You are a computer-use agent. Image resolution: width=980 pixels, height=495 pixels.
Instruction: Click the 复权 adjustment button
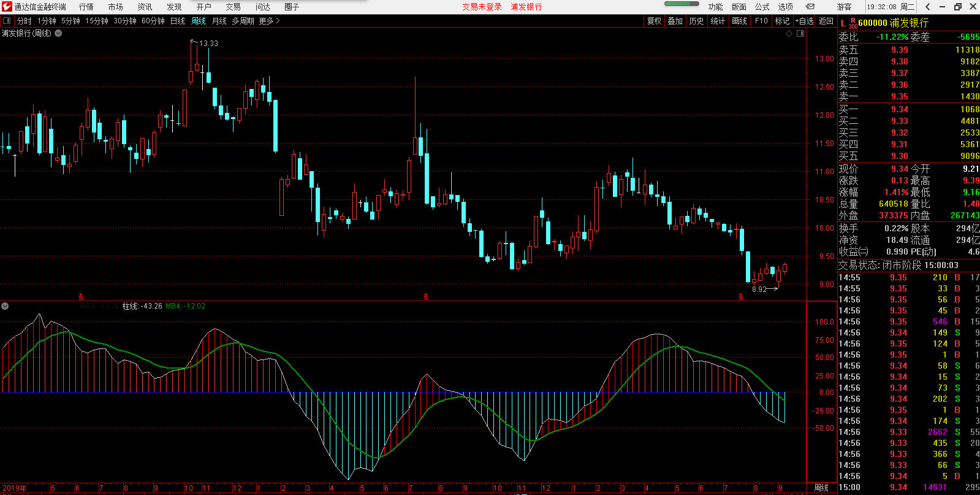pos(655,21)
